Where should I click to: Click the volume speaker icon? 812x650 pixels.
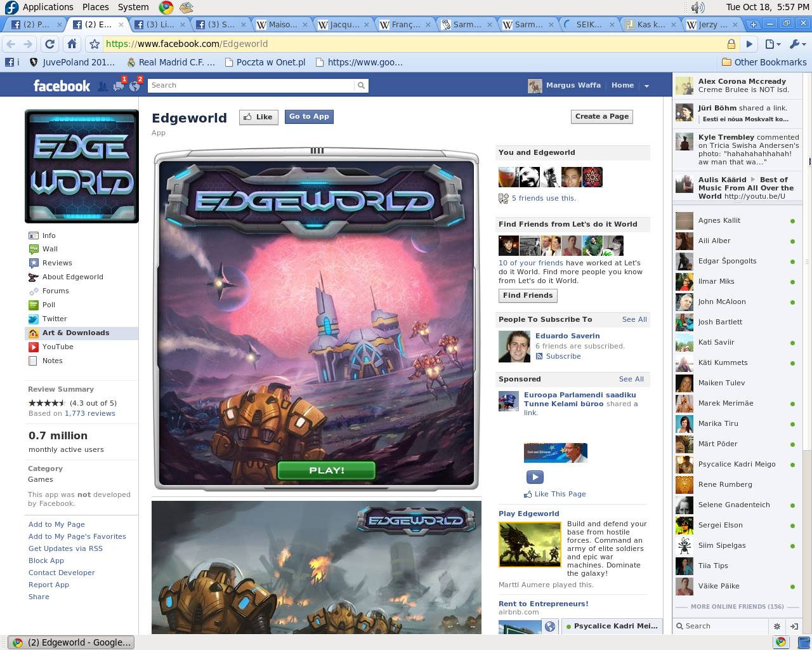click(698, 7)
